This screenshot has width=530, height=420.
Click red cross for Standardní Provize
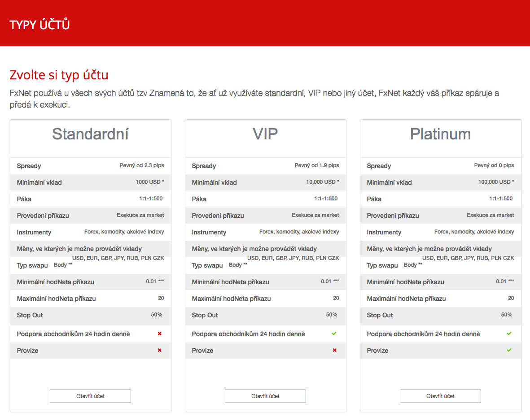[x=160, y=350]
